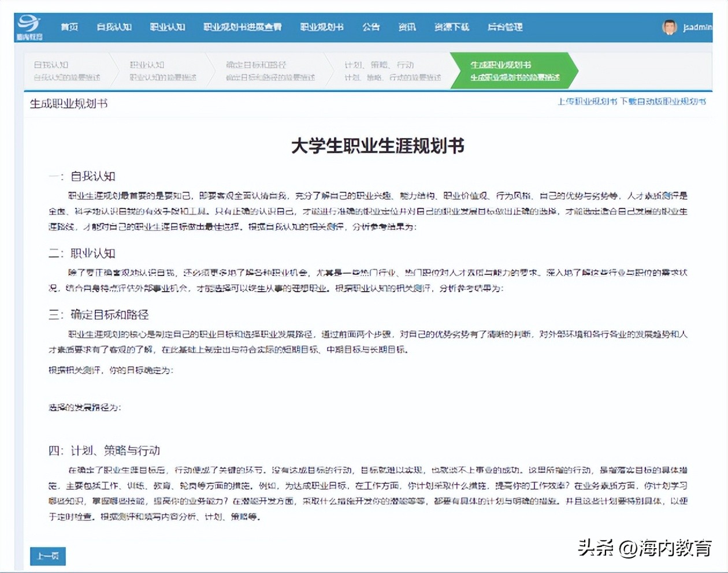Open the 资源下载 menu item

451,27
